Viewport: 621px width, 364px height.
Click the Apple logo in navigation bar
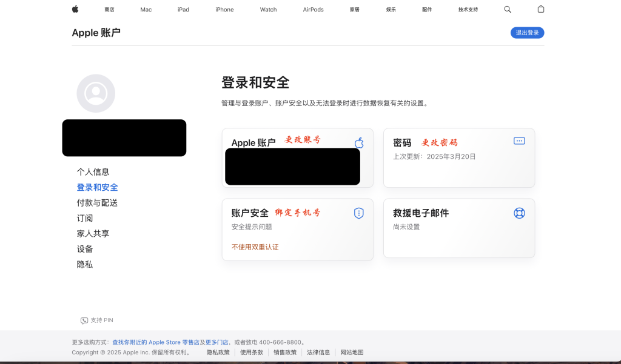(75, 9)
